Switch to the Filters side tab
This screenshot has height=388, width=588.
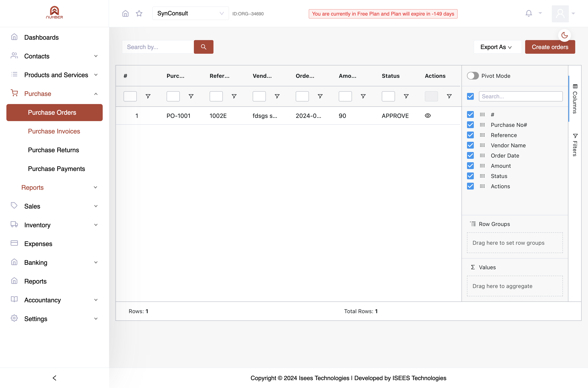(575, 145)
